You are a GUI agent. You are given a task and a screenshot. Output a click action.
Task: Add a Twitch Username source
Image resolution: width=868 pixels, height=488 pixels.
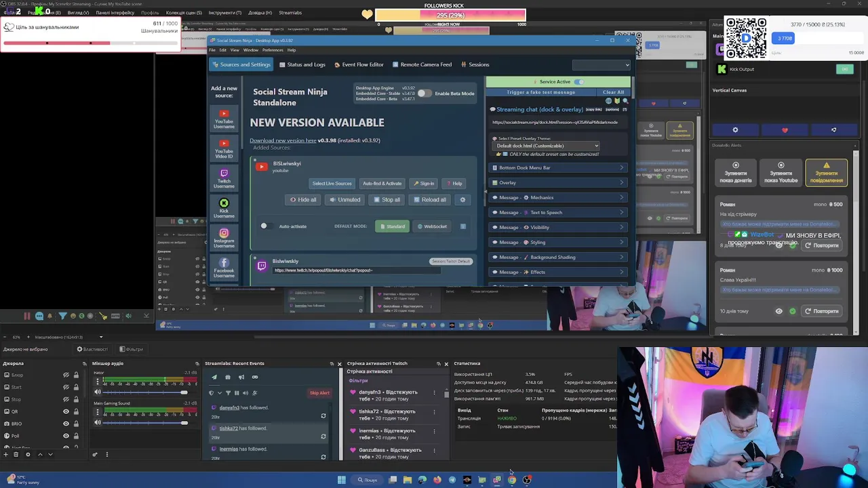[224, 179]
